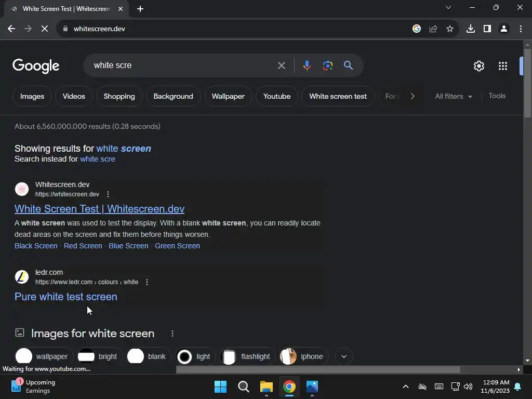
Task: Open the Windows Start menu
Action: tap(220, 387)
